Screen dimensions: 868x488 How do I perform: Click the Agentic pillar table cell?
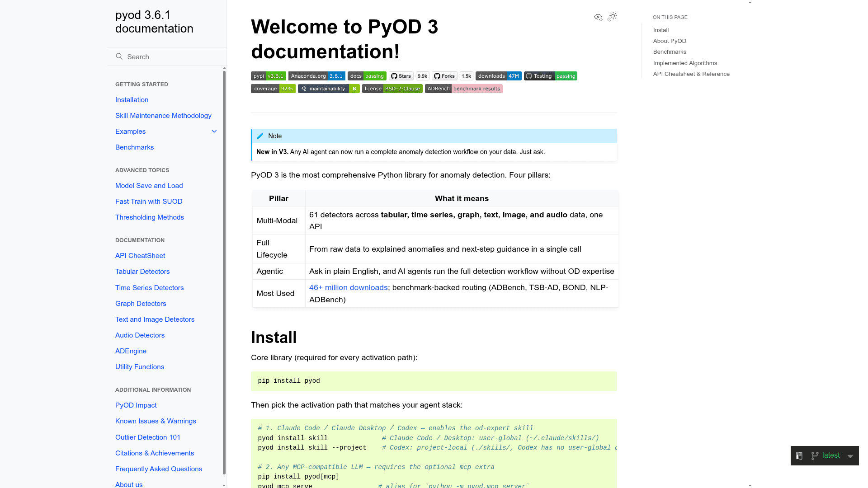click(278, 271)
